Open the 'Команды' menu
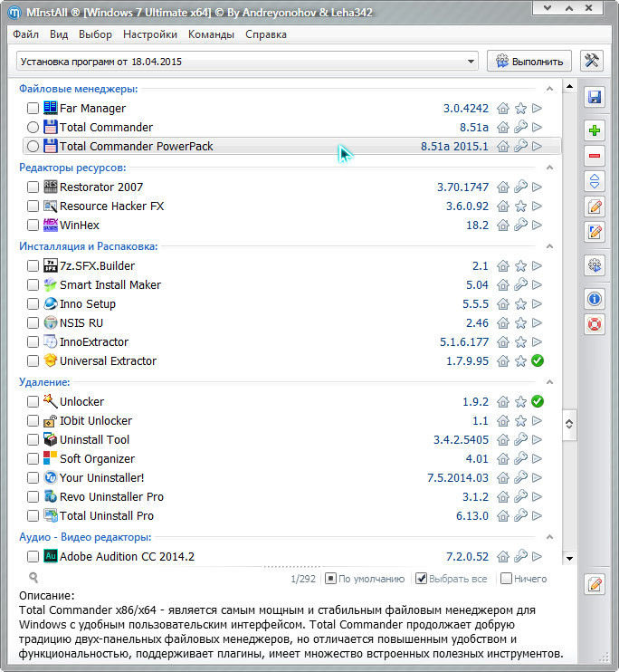This screenshot has width=619, height=672. coord(211,34)
